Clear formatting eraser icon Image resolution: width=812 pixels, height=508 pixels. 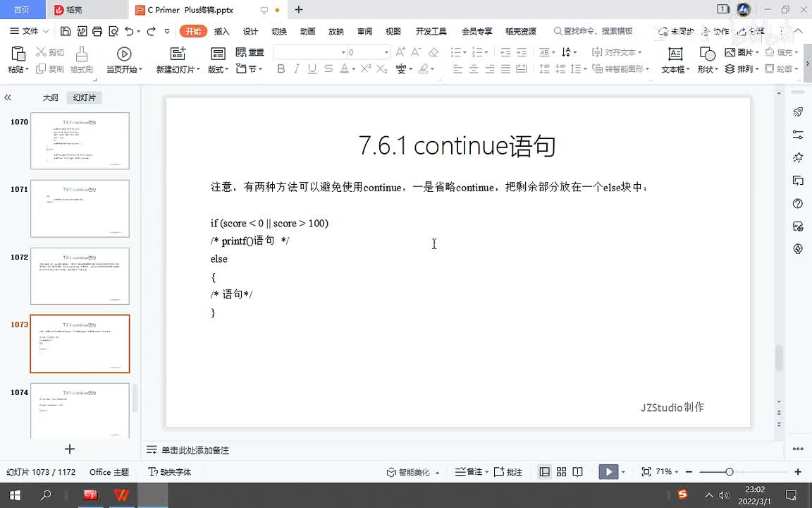coord(433,52)
